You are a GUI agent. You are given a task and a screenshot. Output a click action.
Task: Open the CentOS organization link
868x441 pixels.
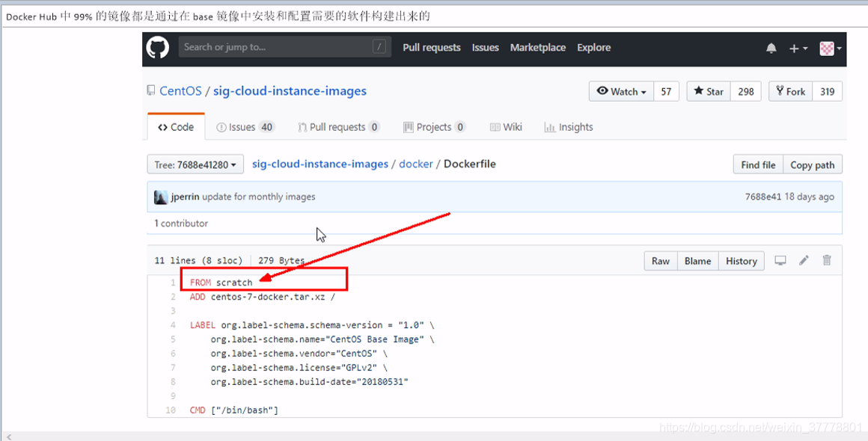tap(180, 91)
